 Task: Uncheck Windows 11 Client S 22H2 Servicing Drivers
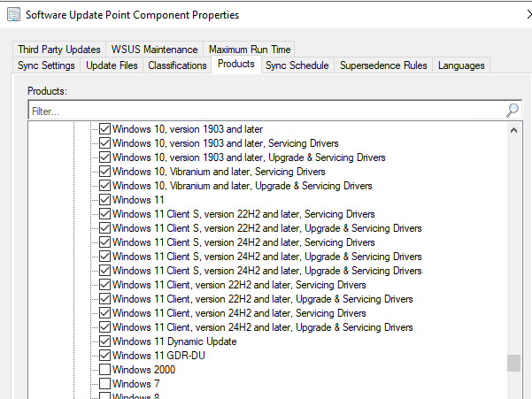[x=104, y=214]
